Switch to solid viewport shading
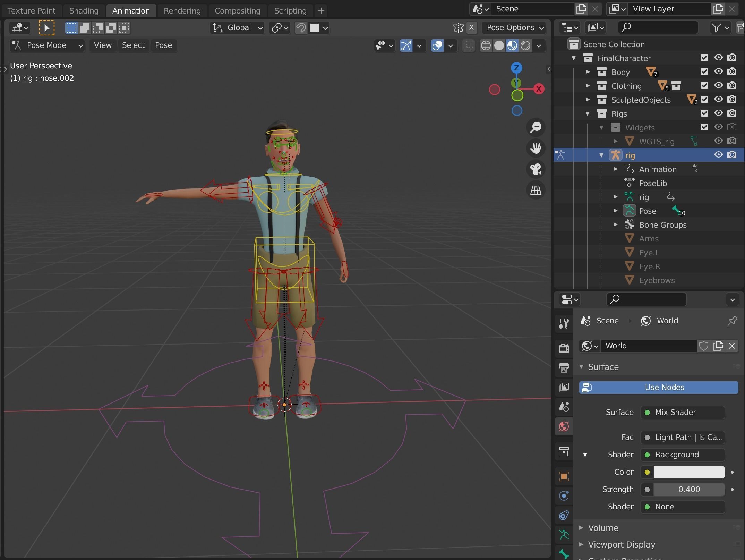Screen dimensions: 745x560 pos(499,45)
